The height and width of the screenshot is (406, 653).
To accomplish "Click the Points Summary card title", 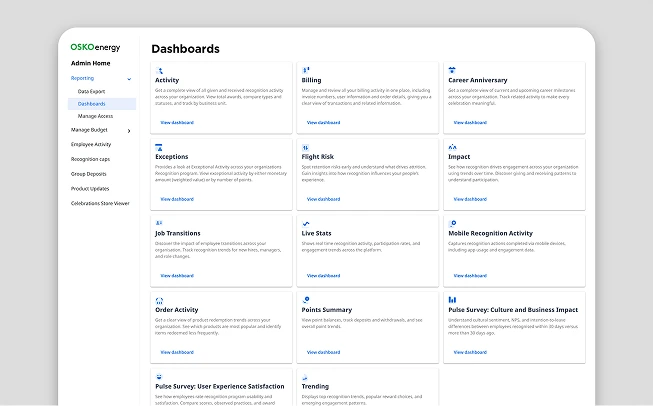I will click(x=327, y=310).
